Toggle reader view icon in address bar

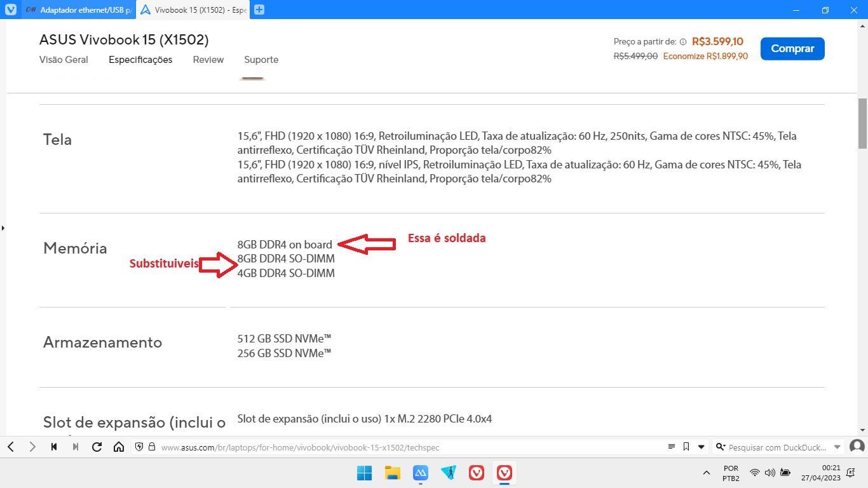671,447
